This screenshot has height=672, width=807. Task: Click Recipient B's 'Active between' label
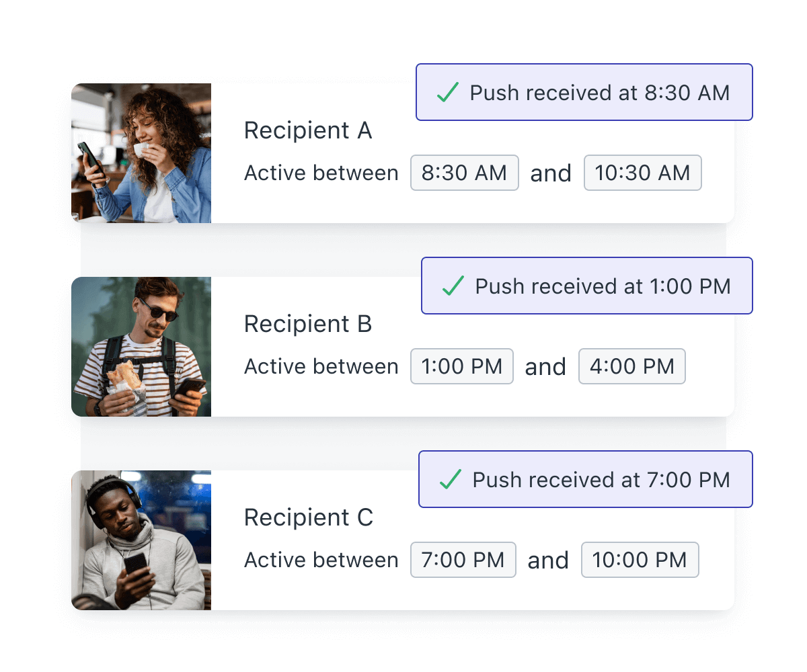[x=321, y=366]
